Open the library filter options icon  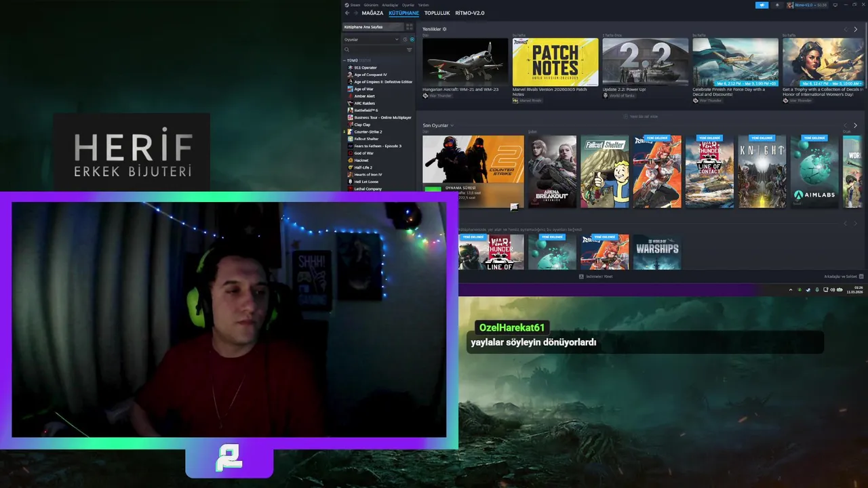click(409, 49)
